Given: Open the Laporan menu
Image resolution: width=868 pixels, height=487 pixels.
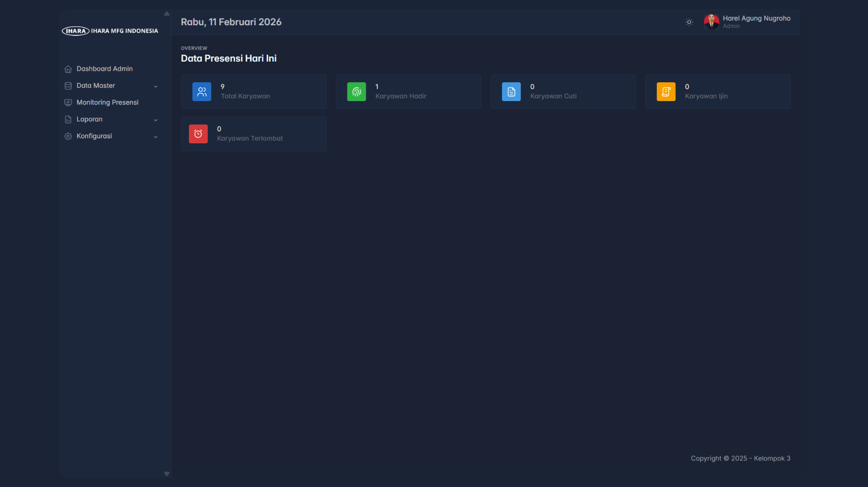Looking at the screenshot, I should coord(111,119).
